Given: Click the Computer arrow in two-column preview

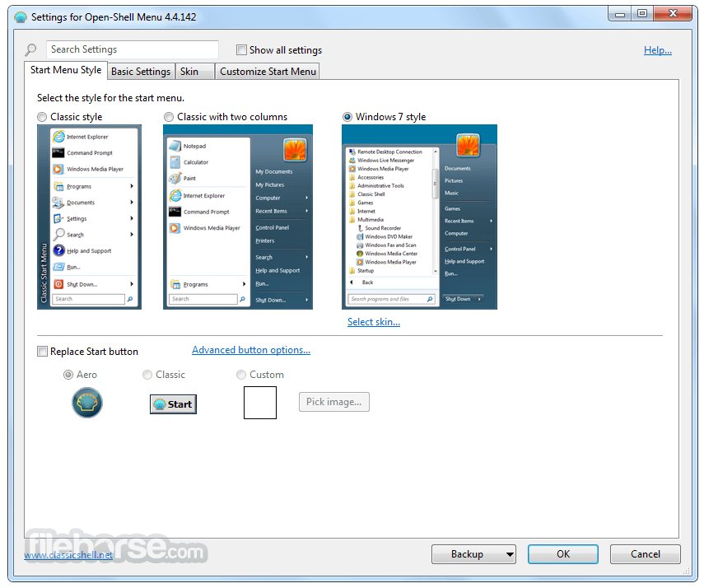Looking at the screenshot, I should tap(306, 198).
